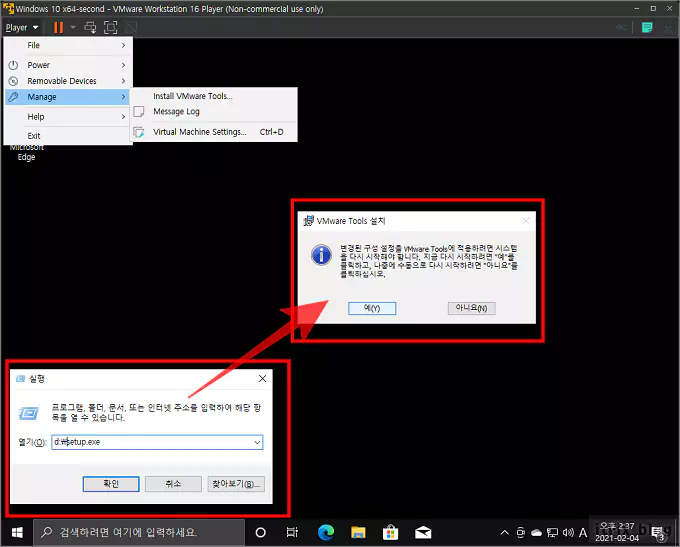Pause the virtual machine
Viewport: 680px width, 547px height.
(x=58, y=28)
